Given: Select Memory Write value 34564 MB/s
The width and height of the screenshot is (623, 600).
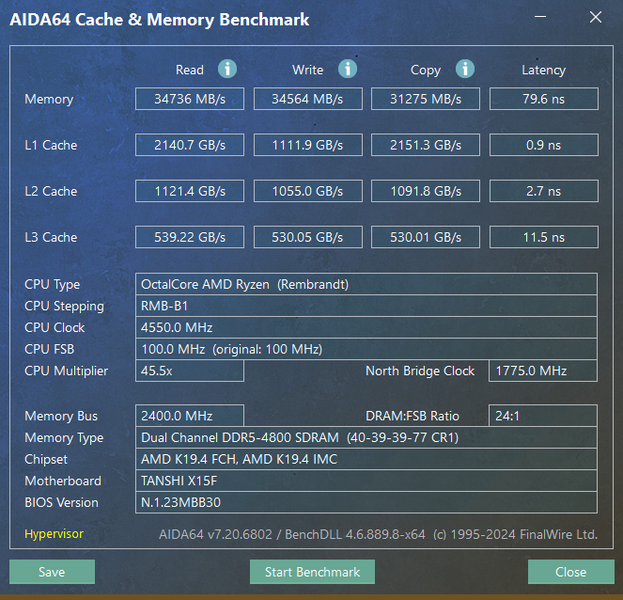Looking at the screenshot, I should (x=308, y=99).
